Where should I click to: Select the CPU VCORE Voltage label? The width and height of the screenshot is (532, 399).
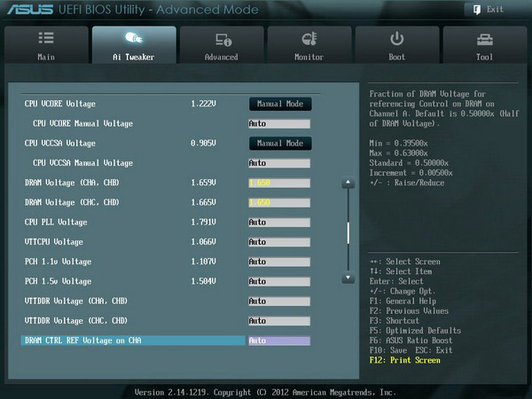click(59, 104)
